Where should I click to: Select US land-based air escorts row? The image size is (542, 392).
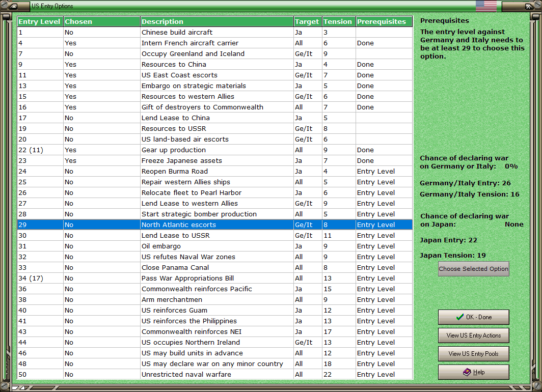click(215, 139)
